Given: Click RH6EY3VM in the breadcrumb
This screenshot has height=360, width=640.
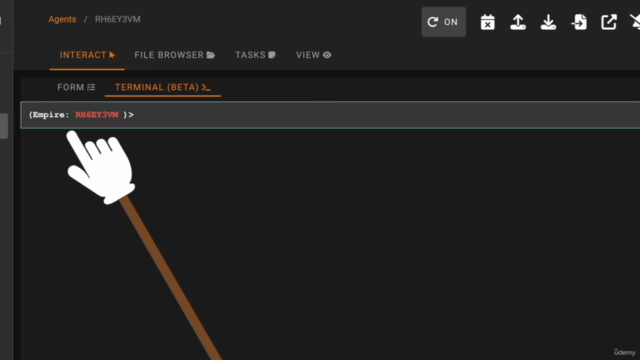Looking at the screenshot, I should tap(118, 19).
